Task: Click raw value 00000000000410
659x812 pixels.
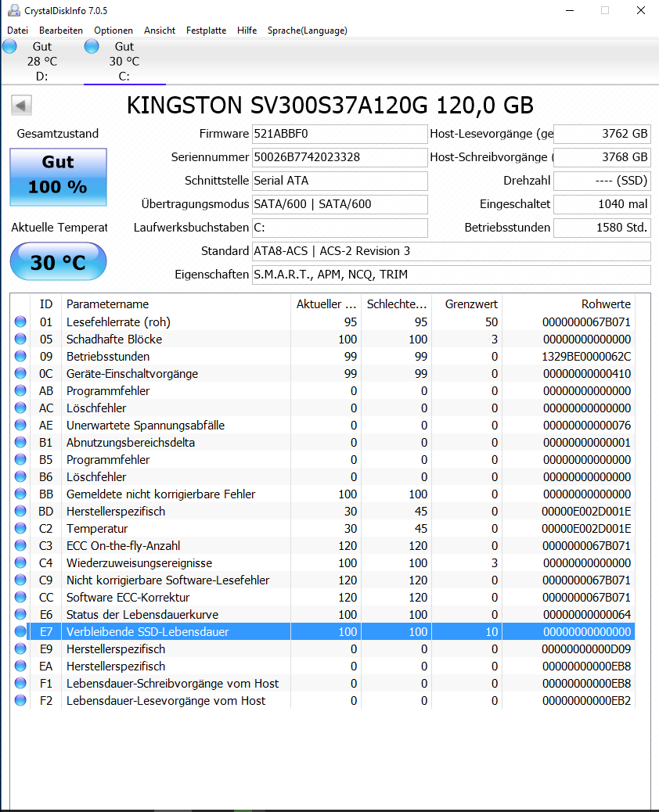Action: click(x=587, y=374)
